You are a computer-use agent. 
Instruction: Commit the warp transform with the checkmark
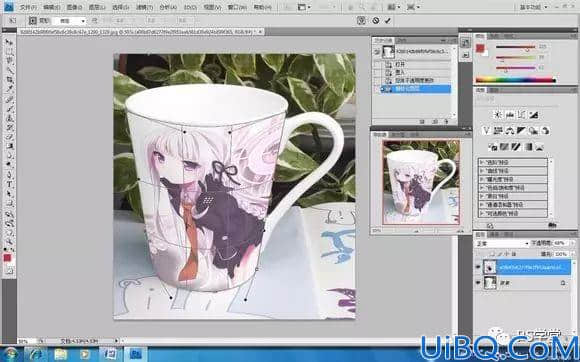[387, 21]
